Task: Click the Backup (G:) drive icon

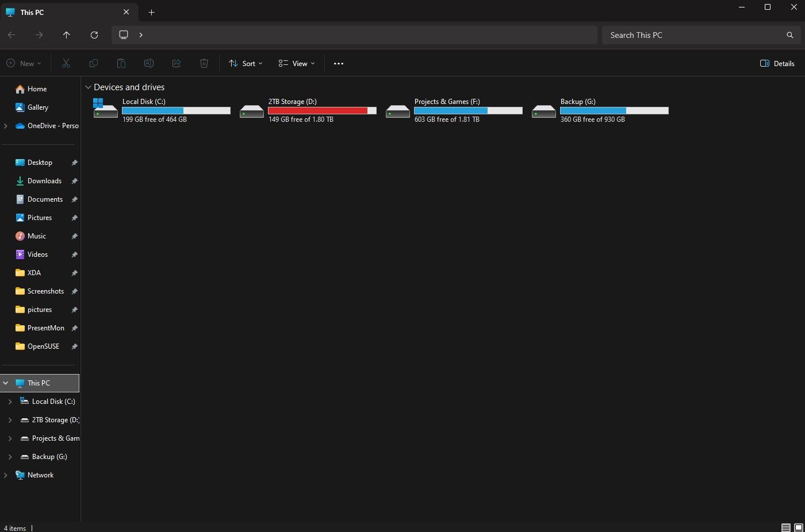Action: (x=544, y=111)
